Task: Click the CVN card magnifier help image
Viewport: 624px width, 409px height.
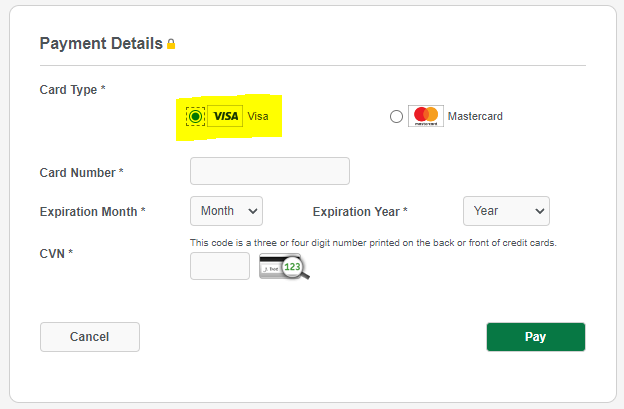Action: tap(284, 267)
